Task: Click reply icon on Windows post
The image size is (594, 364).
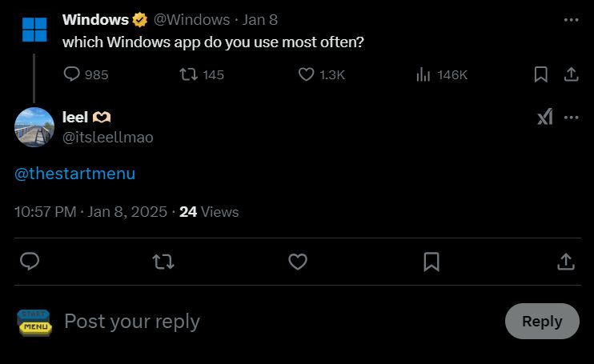Action: click(x=72, y=74)
